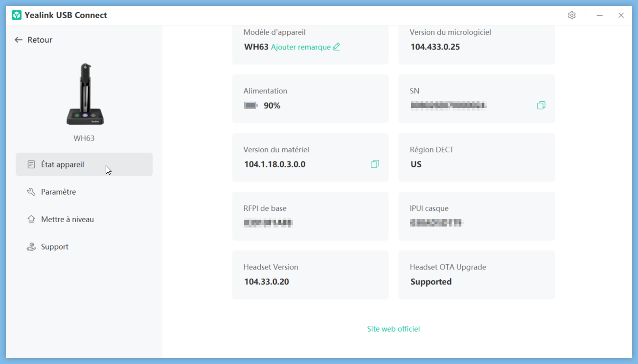Screen dimensions: 638x364
Task: Click the Yealink USB Connect logo
Action: [x=17, y=15]
